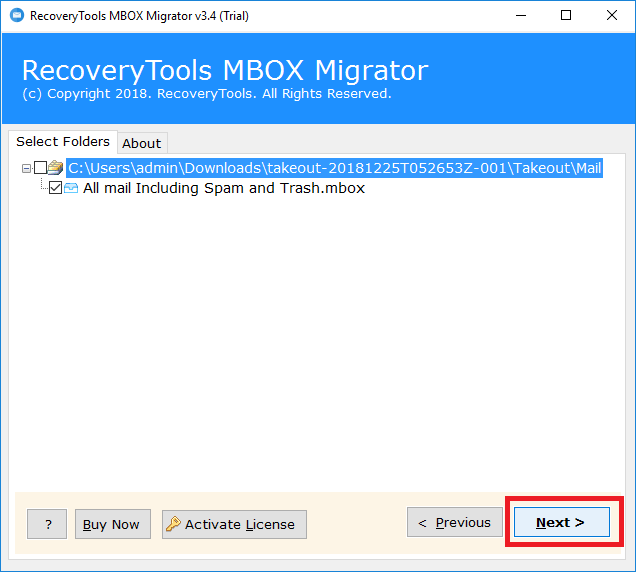The height and width of the screenshot is (572, 636).
Task: Collapse the Takeout\Mail tree node
Action: click(26, 168)
